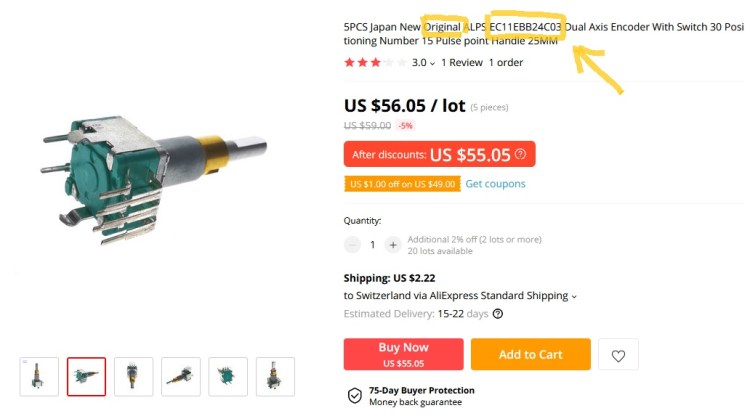Screen dimensions: 750x416
Task: Select the sixth product thumbnail
Action: 275,377
